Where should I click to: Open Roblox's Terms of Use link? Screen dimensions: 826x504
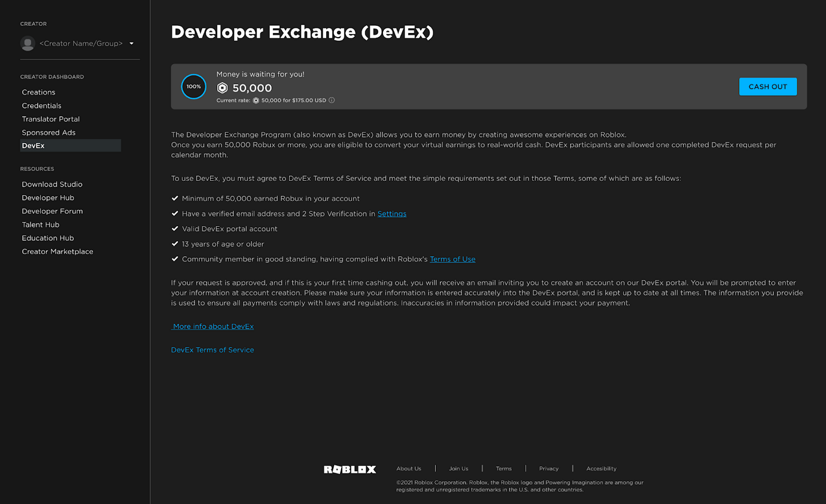pyautogui.click(x=453, y=259)
